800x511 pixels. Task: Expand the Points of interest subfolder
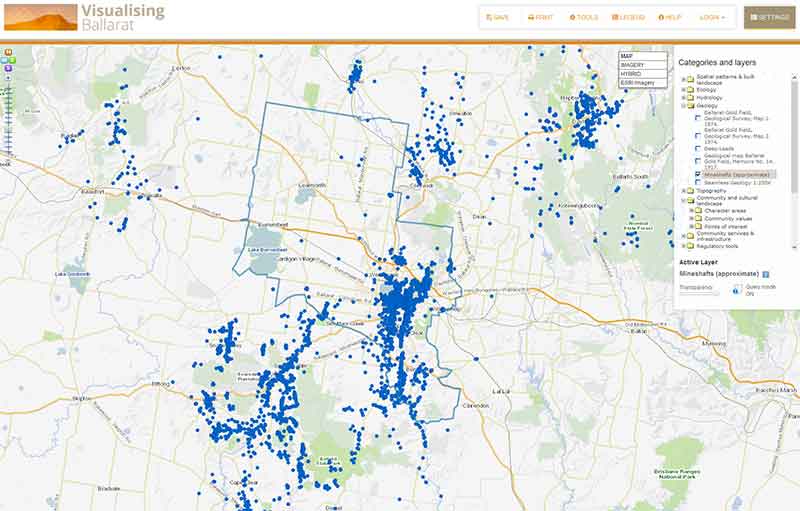pos(691,226)
